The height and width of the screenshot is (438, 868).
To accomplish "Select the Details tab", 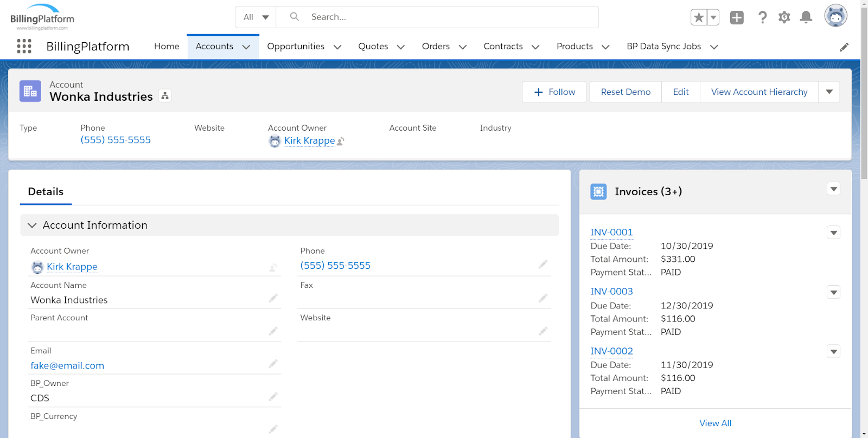I will [x=46, y=192].
